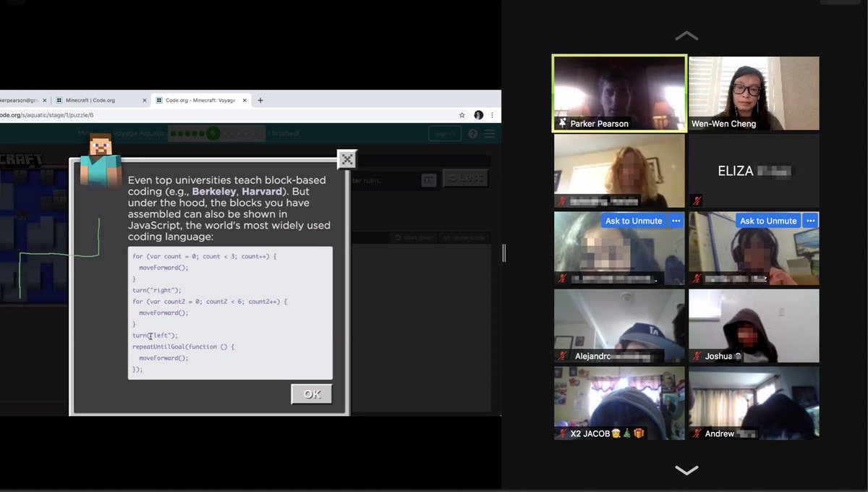Open more options on right unmute tile
The width and height of the screenshot is (868, 492).
pyautogui.click(x=810, y=221)
